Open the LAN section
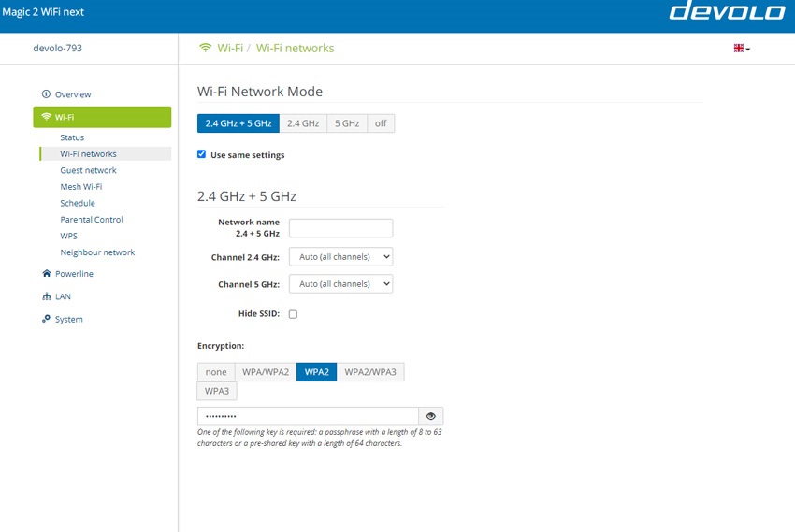The height and width of the screenshot is (532, 795). 63,296
